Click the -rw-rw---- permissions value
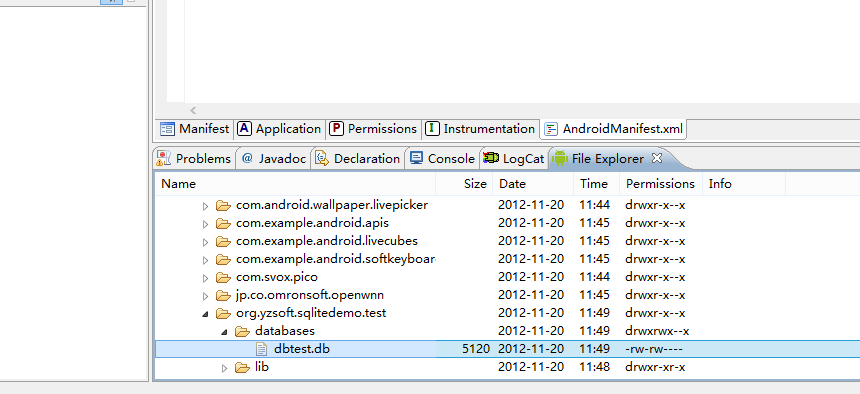Image resolution: width=860 pixels, height=394 pixels. point(654,348)
